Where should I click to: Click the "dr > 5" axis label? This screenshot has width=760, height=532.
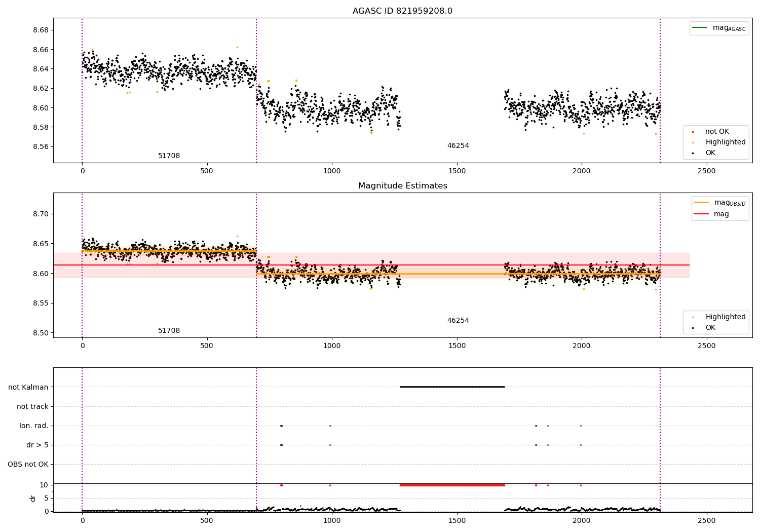point(37,445)
